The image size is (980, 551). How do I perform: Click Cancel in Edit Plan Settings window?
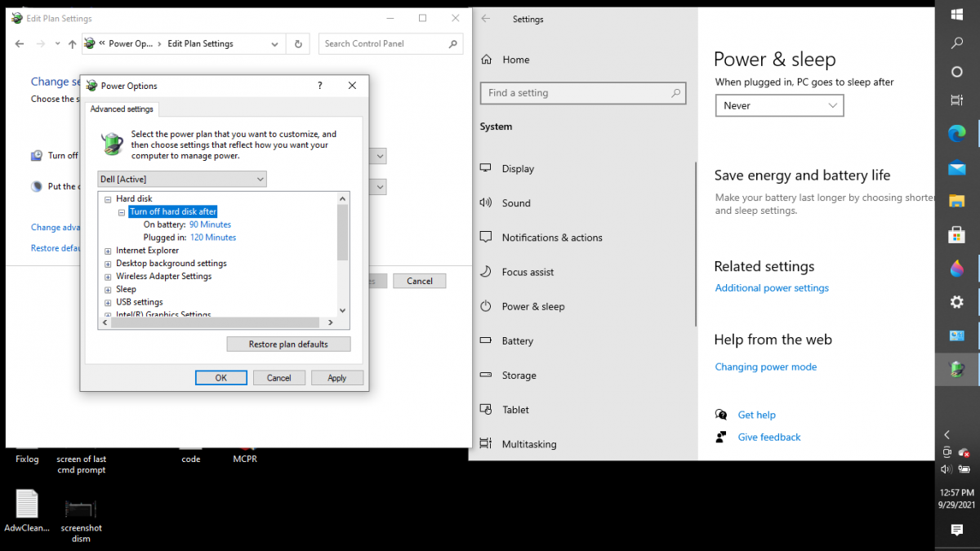point(420,281)
